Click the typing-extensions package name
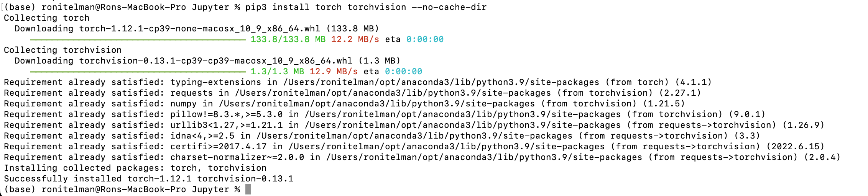 click(215, 82)
